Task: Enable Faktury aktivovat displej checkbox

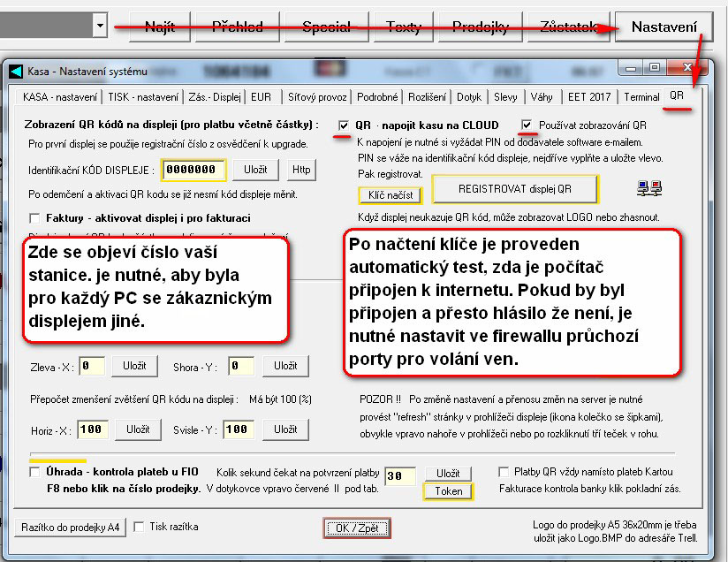Action: pyautogui.click(x=35, y=217)
